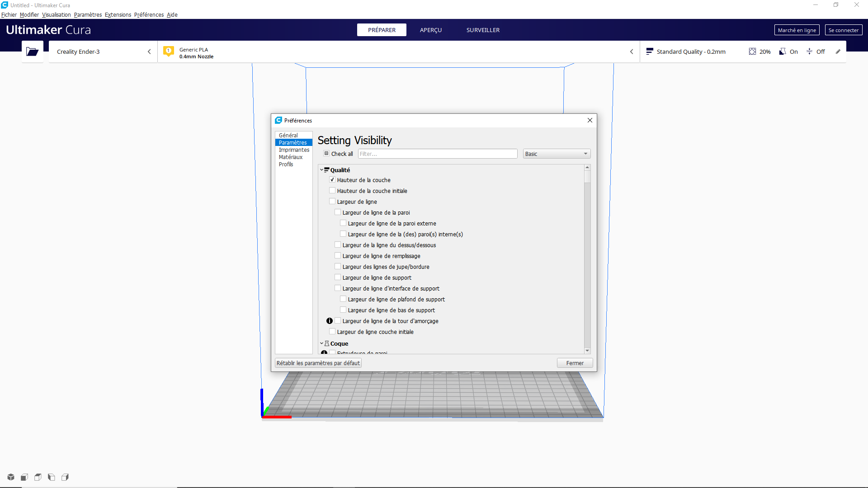Click the Fermer button
The height and width of the screenshot is (488, 868).
(575, 363)
